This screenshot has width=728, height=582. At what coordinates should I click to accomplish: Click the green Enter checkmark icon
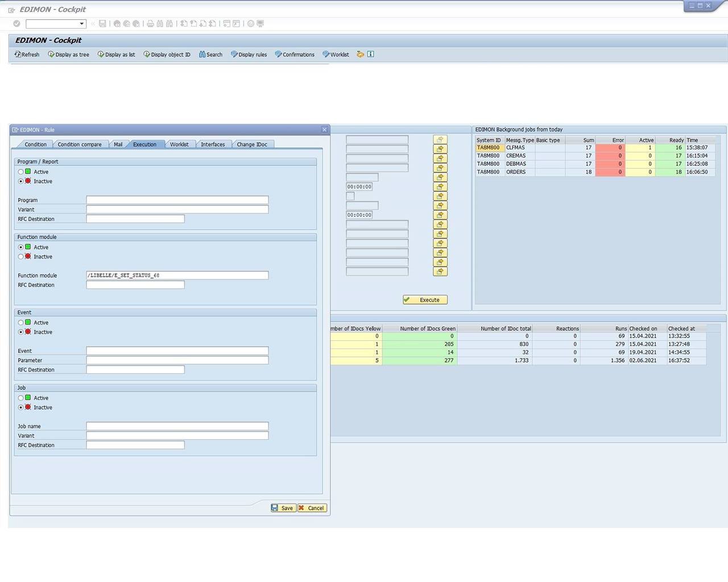(x=16, y=24)
